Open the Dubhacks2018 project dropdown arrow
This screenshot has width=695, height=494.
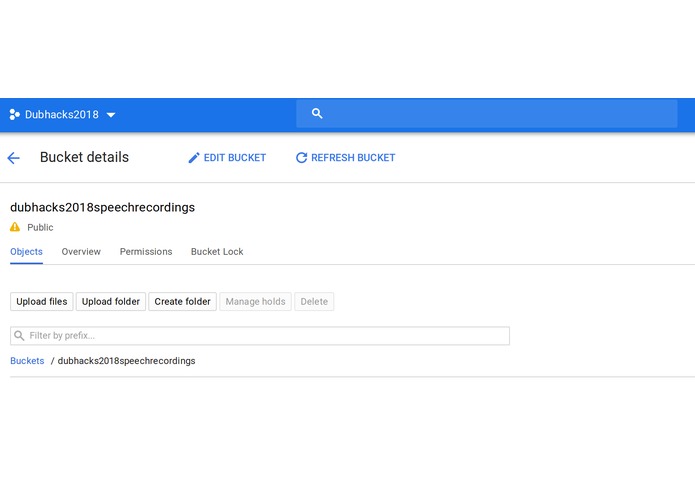pos(111,115)
